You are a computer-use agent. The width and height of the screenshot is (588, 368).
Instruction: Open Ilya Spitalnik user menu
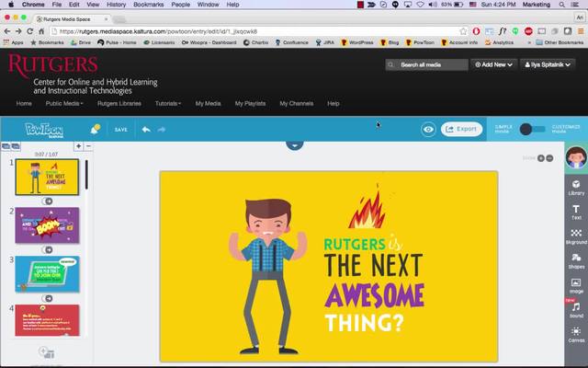point(548,64)
